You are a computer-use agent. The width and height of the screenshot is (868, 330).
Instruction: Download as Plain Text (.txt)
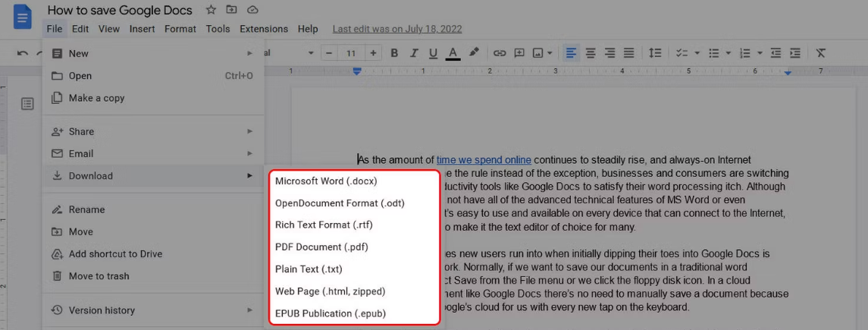point(354,269)
